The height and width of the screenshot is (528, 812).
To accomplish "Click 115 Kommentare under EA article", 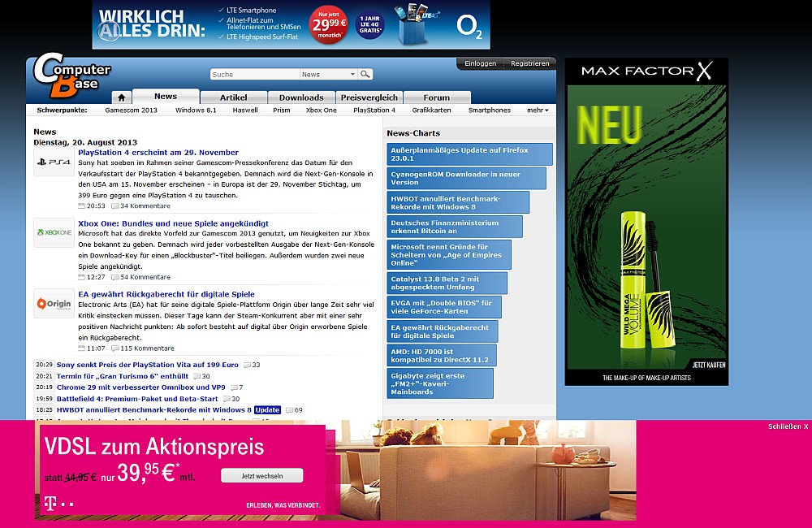I will click(x=147, y=348).
